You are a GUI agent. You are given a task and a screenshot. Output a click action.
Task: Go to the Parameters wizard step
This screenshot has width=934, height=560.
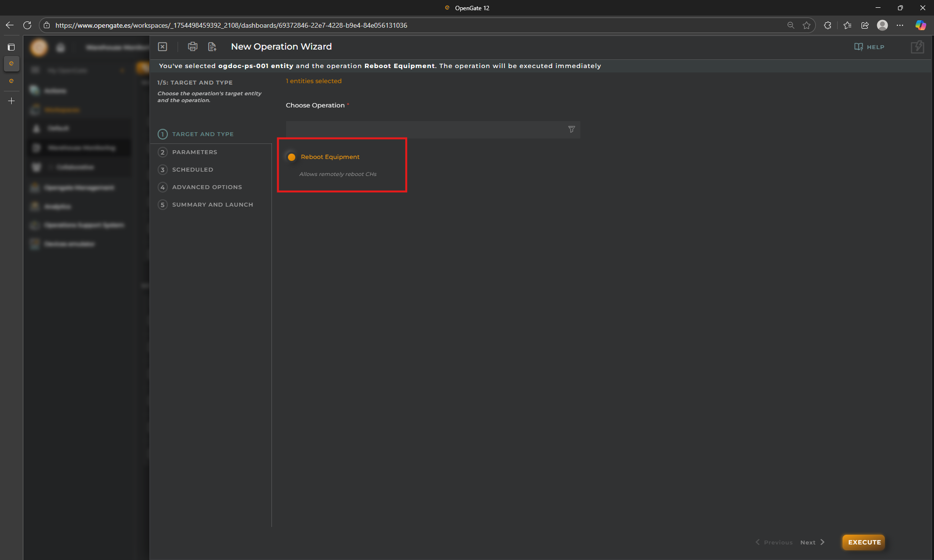[195, 152]
